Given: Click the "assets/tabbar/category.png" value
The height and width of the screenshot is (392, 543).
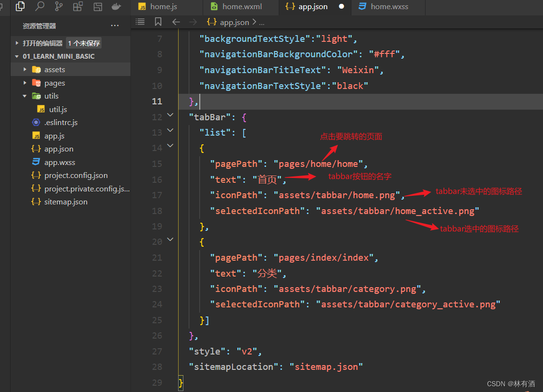Looking at the screenshot, I should 348,289.
